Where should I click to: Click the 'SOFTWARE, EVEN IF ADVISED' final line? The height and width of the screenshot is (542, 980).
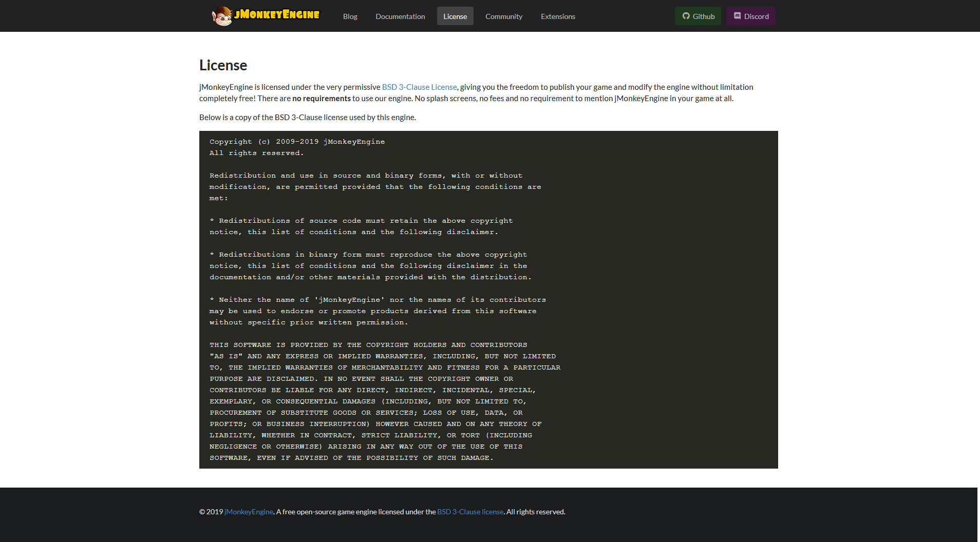click(351, 458)
